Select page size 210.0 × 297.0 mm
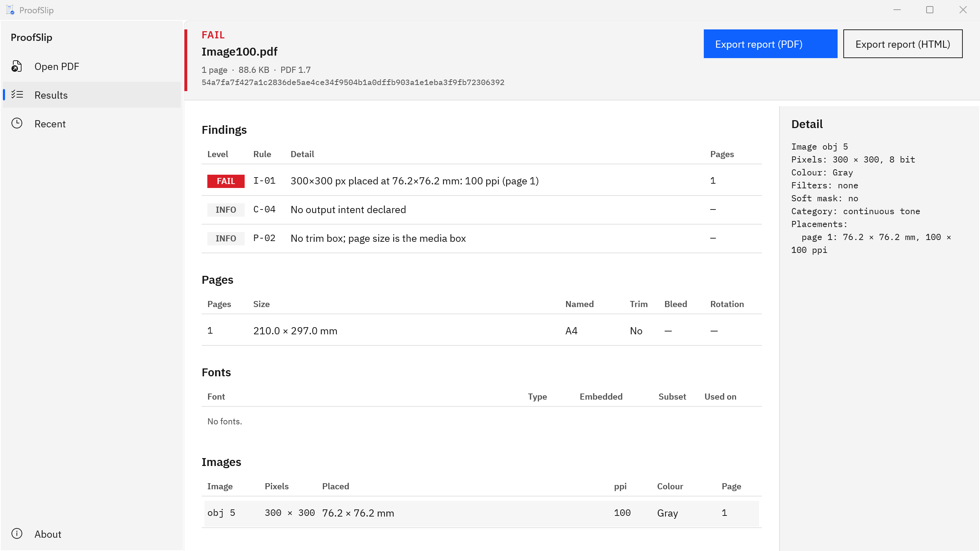 (x=295, y=331)
